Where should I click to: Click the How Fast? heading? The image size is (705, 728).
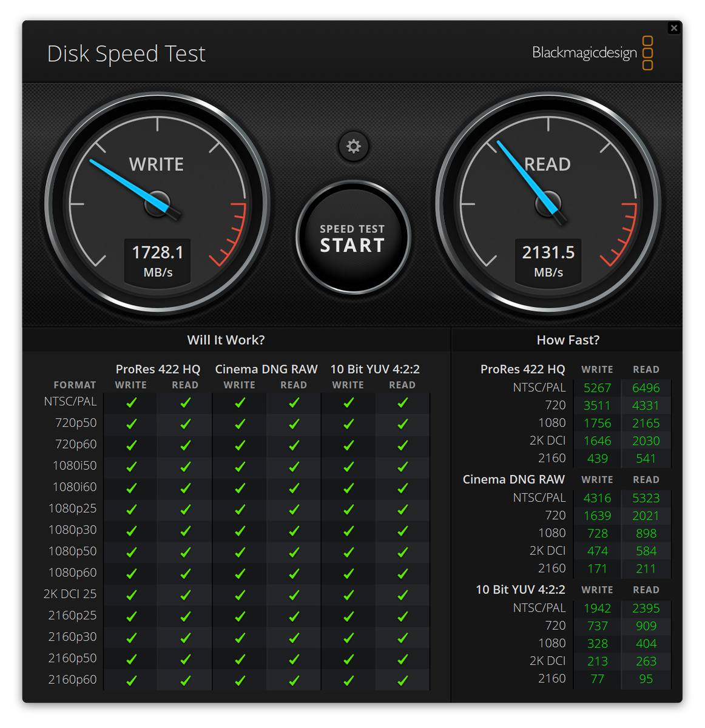pyautogui.click(x=568, y=340)
